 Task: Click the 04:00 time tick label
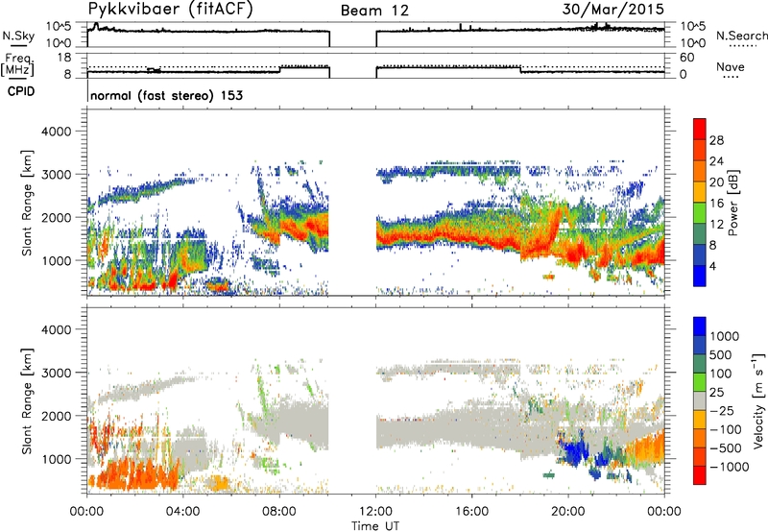[182, 512]
